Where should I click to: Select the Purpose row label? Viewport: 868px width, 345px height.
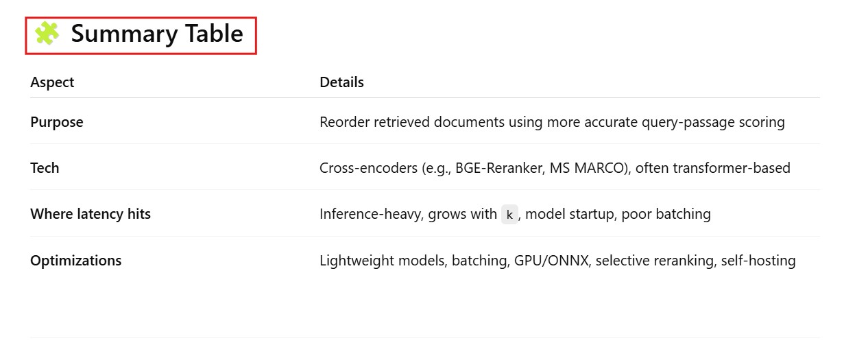tap(57, 122)
